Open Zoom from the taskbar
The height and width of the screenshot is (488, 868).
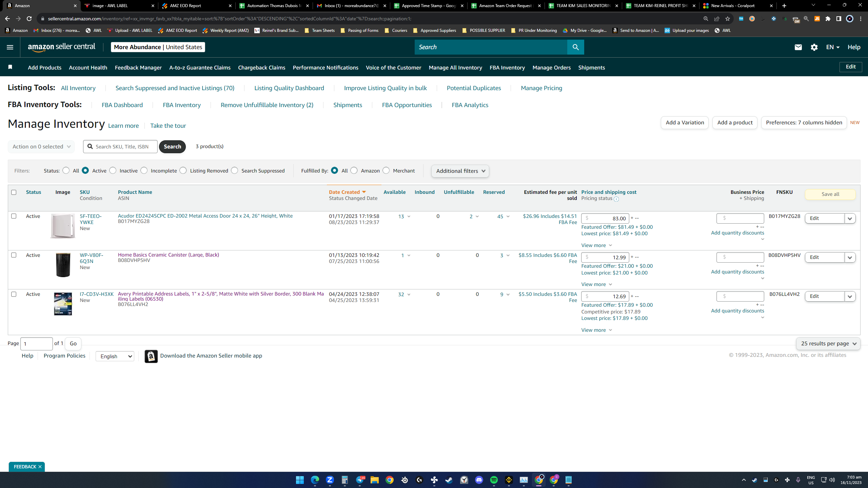330,480
